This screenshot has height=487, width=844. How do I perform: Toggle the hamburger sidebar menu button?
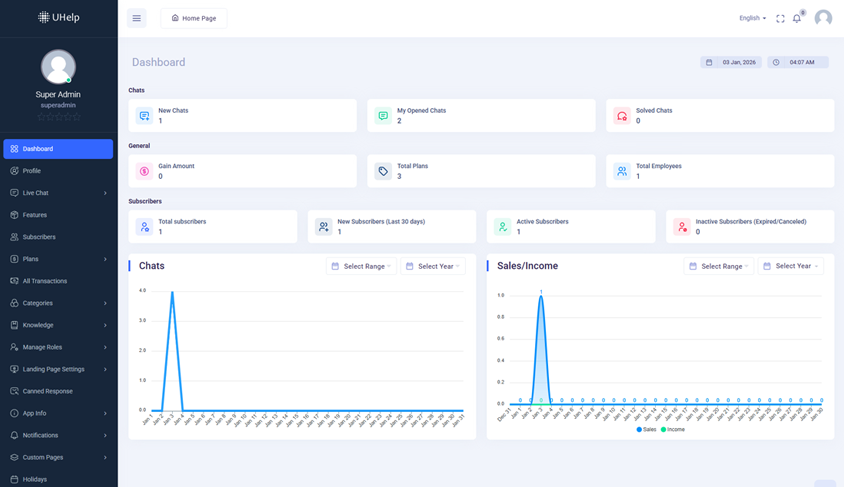137,18
